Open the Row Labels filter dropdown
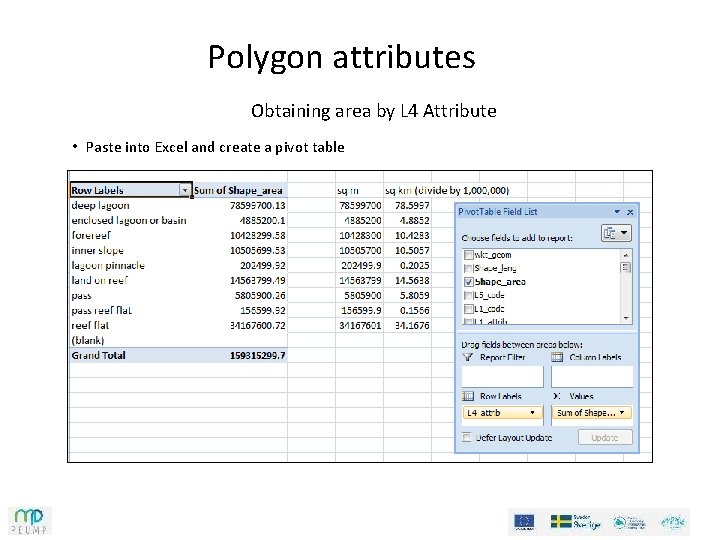Screen dimensions: 720x540 tap(185, 190)
